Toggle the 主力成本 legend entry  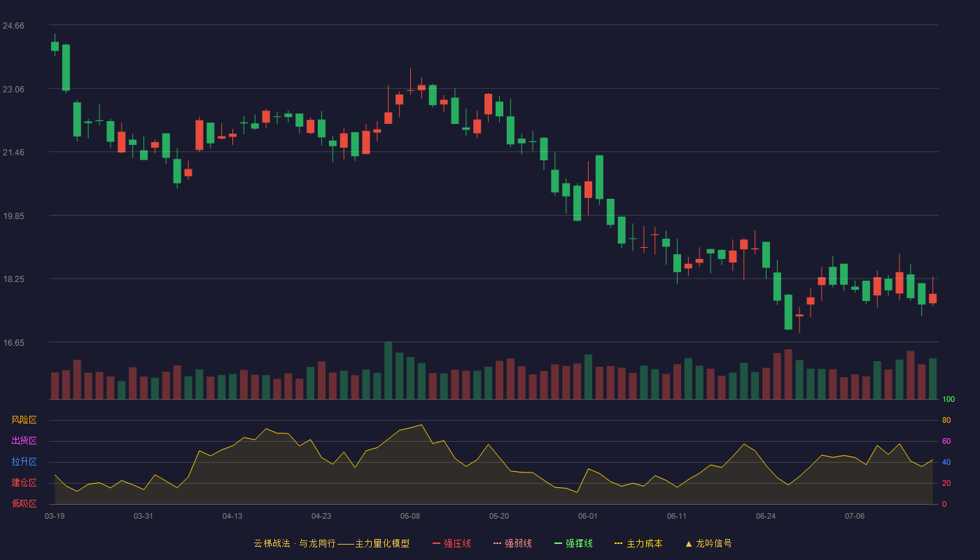click(x=638, y=543)
